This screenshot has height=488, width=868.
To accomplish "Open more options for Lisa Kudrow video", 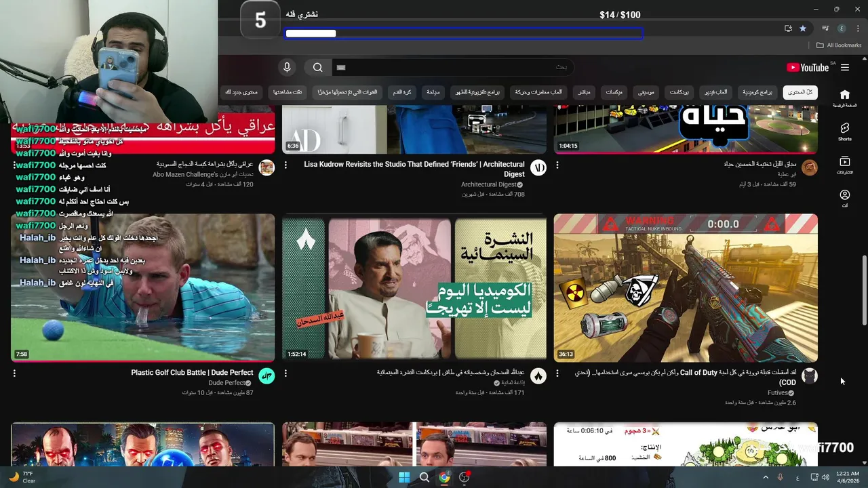I will 285,165.
